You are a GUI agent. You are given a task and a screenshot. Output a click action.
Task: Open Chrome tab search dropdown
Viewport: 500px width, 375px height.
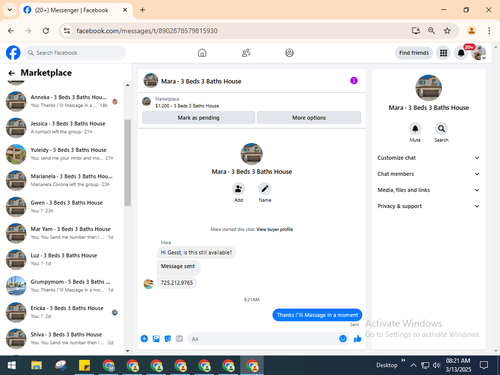point(10,10)
